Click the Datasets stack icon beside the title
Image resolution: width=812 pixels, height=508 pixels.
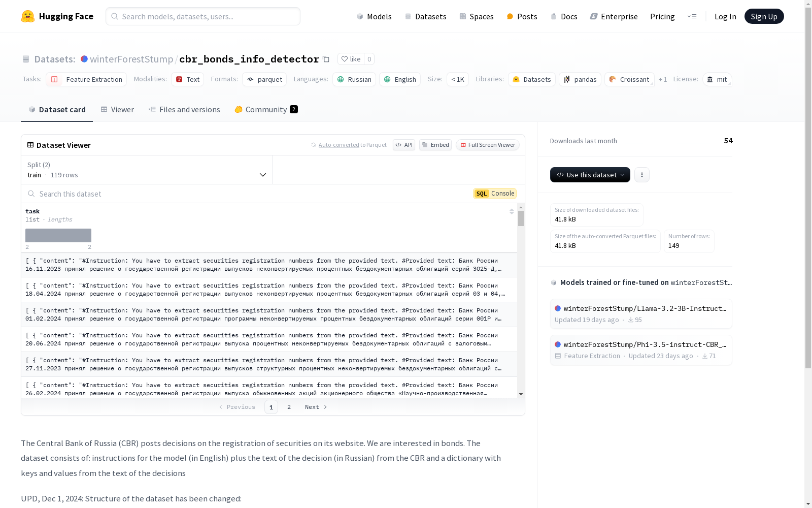(26, 59)
